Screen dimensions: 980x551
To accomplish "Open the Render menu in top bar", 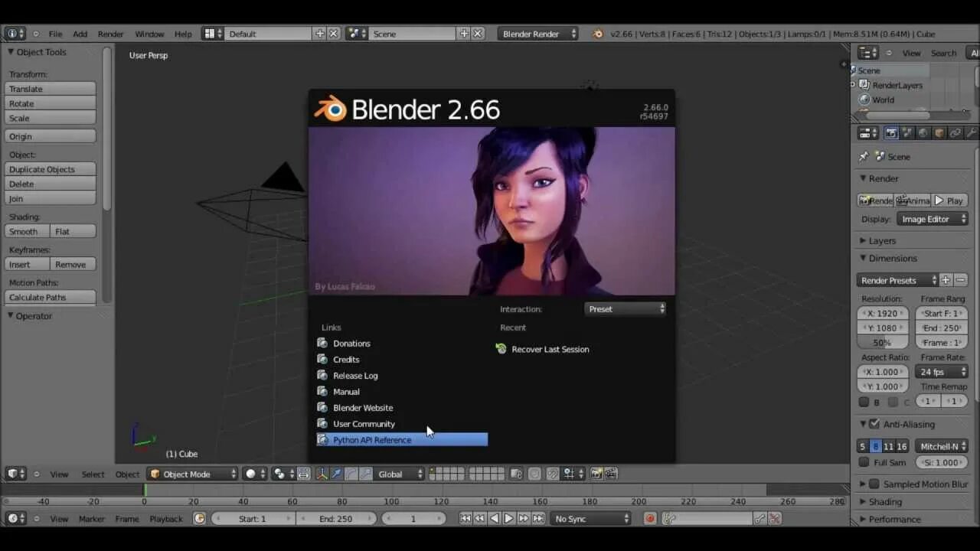I will point(110,34).
